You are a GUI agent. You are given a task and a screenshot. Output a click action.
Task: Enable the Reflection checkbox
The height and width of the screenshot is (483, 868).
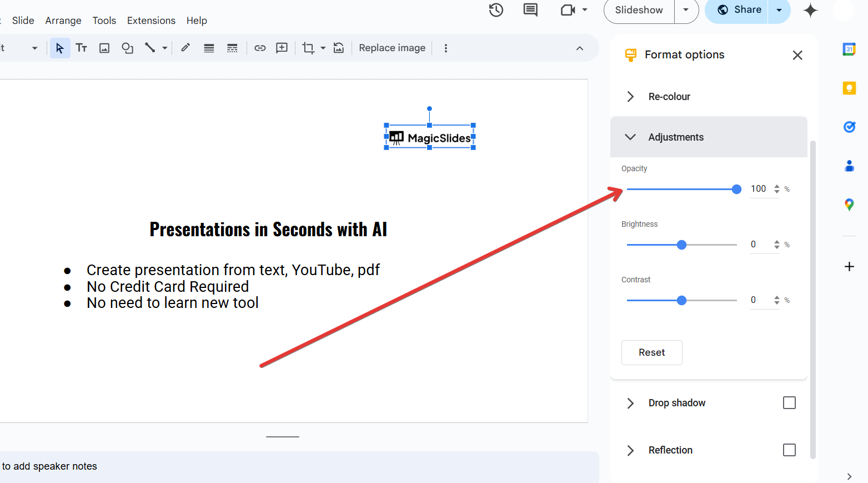789,450
